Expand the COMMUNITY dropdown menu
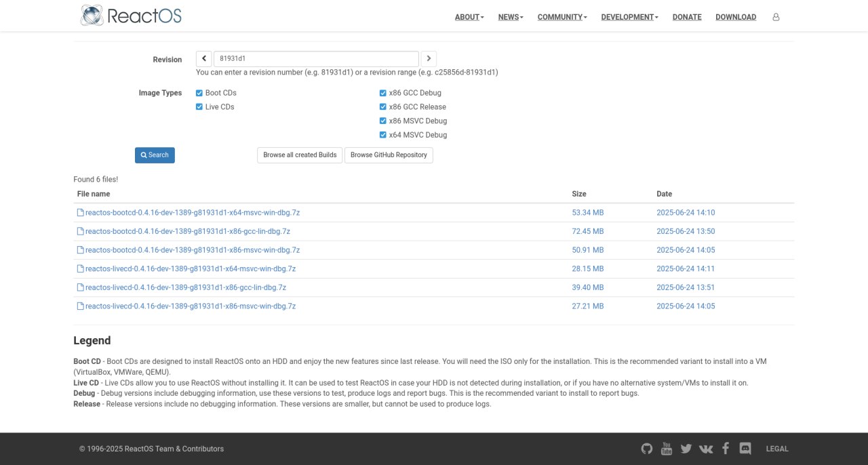This screenshot has height=465, width=868. (x=562, y=17)
